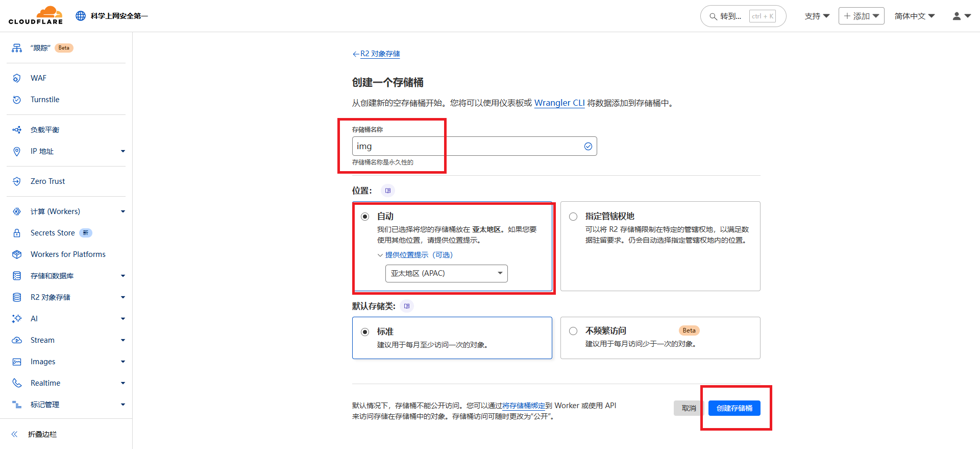The image size is (980, 449).
Task: Select the 指定管辖权地 radio button
Action: pos(573,217)
